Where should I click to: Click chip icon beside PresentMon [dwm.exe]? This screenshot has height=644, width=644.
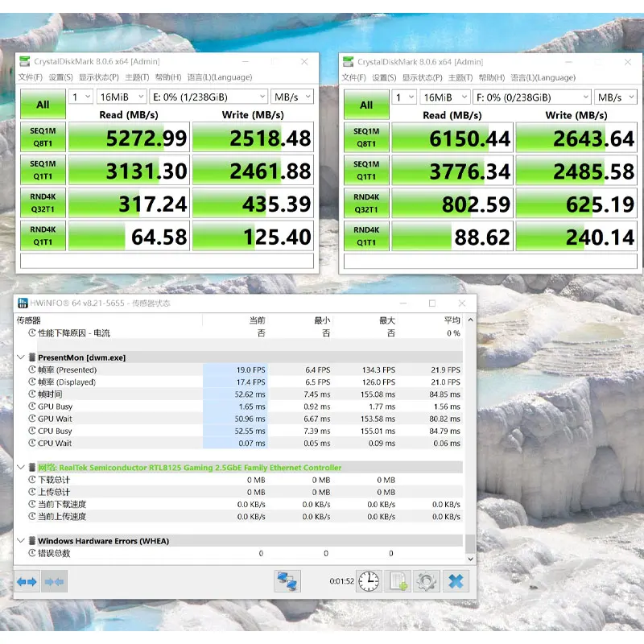point(32,357)
